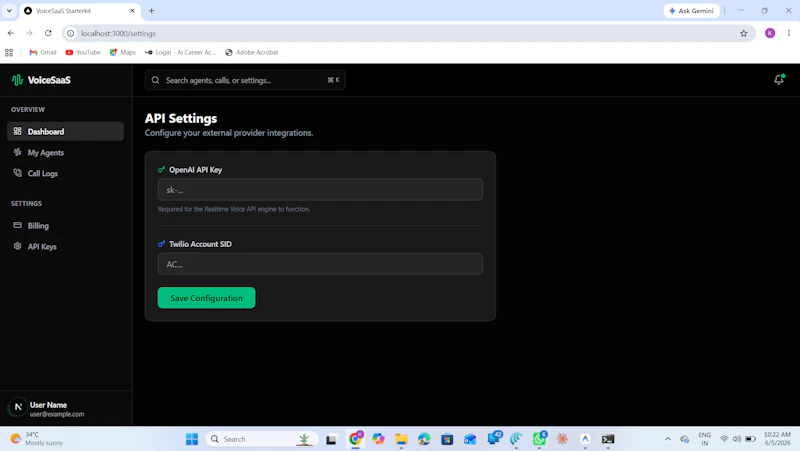The image size is (800, 451).
Task: Open the Wi-Fi network tray icon
Action: tap(723, 439)
